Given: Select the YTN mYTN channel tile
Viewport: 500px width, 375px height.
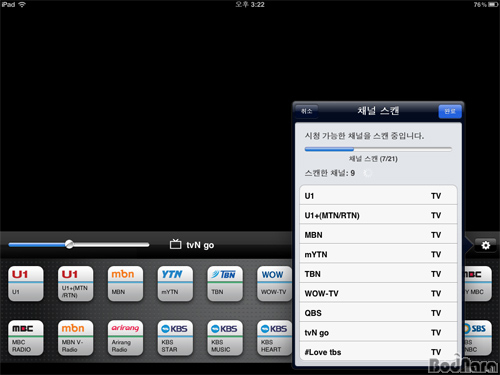Looking at the screenshot, I should [175, 284].
